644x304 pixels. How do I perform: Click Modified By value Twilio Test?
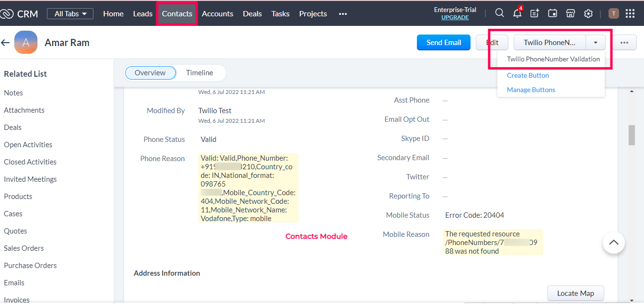(215, 111)
